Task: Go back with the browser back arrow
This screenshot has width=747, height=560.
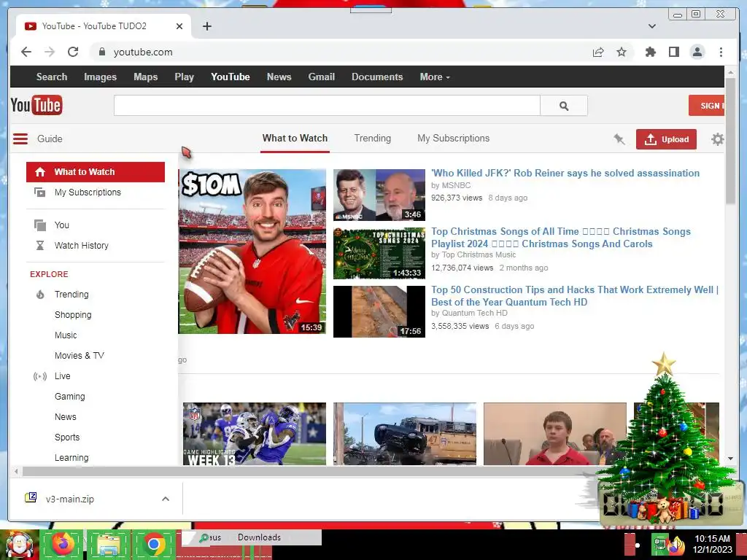Action: click(26, 52)
